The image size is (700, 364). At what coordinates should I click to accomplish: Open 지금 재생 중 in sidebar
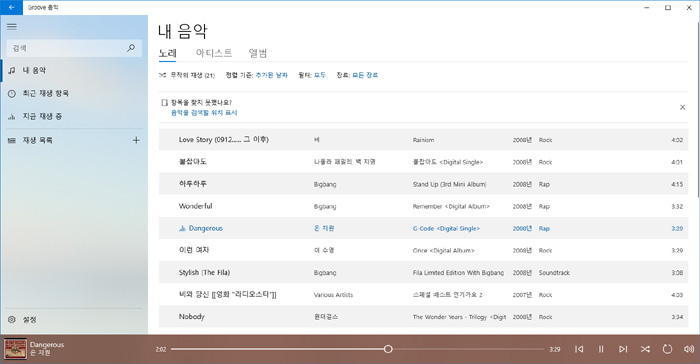coord(74,117)
